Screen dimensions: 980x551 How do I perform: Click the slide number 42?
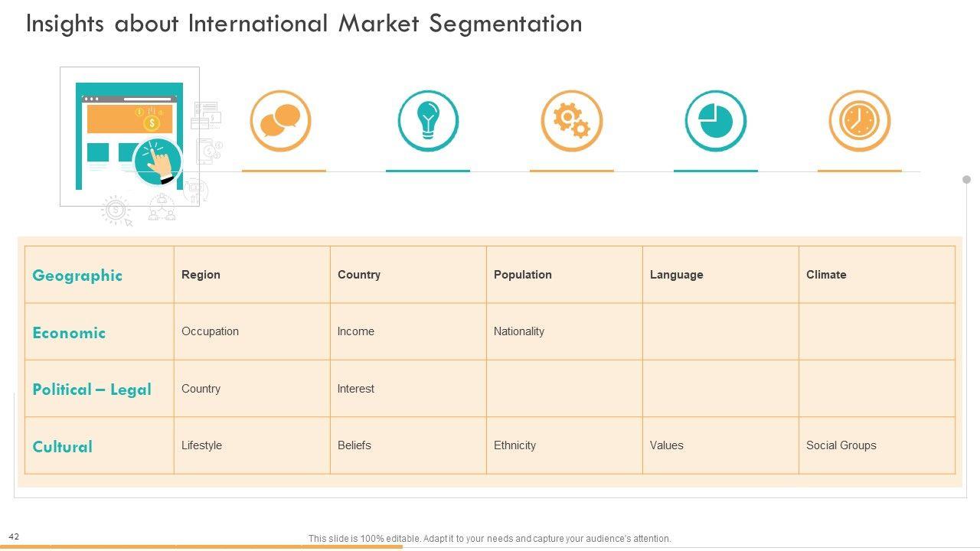coord(15,537)
